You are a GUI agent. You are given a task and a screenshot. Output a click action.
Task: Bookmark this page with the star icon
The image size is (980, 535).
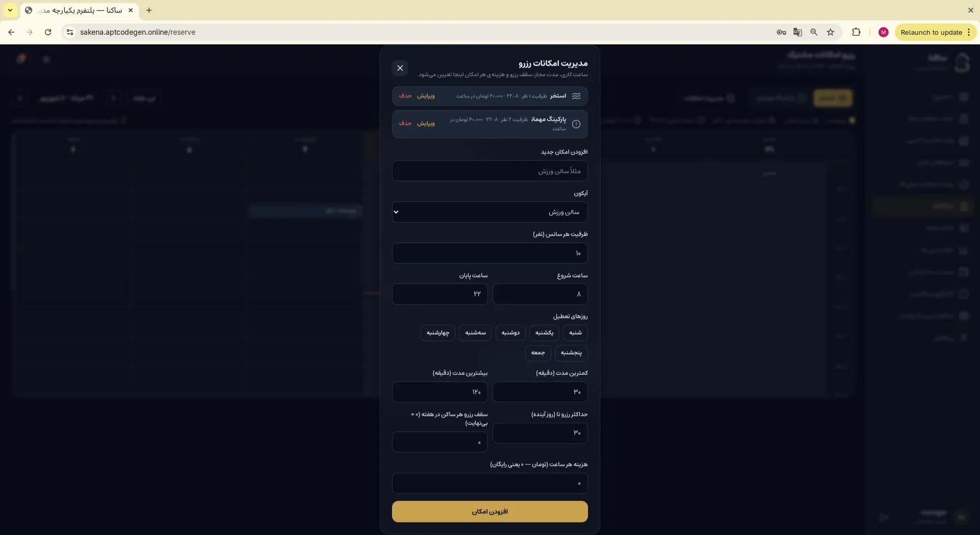pyautogui.click(x=830, y=32)
